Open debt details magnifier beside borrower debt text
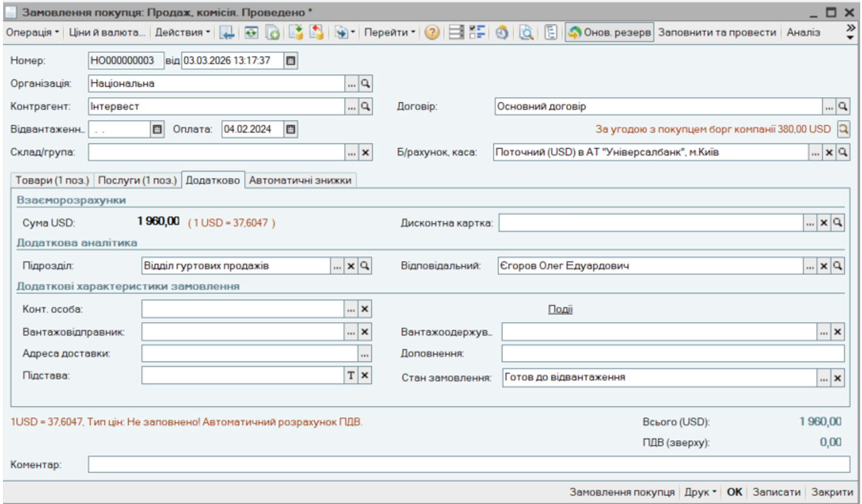This screenshot has height=504, width=862. point(843,129)
